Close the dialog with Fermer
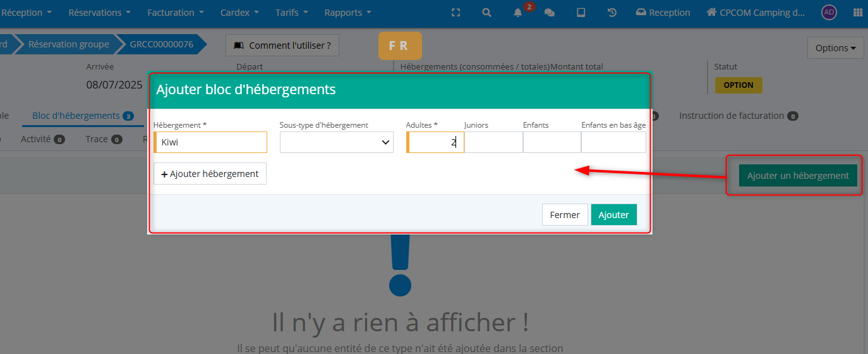Screen dimensions: 868x354 [x=565, y=215]
